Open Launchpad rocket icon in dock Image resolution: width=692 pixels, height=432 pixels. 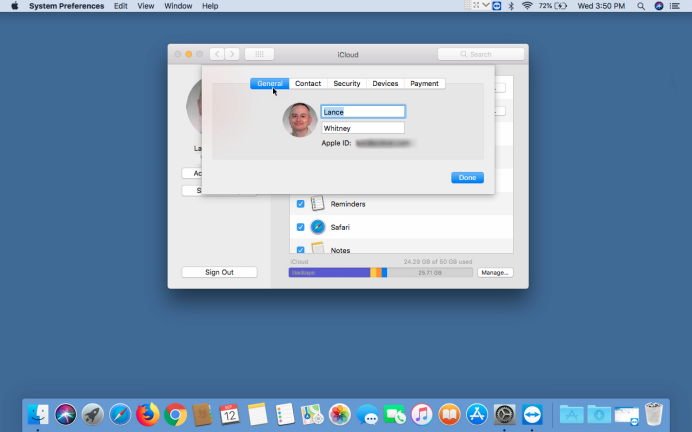tap(93, 414)
